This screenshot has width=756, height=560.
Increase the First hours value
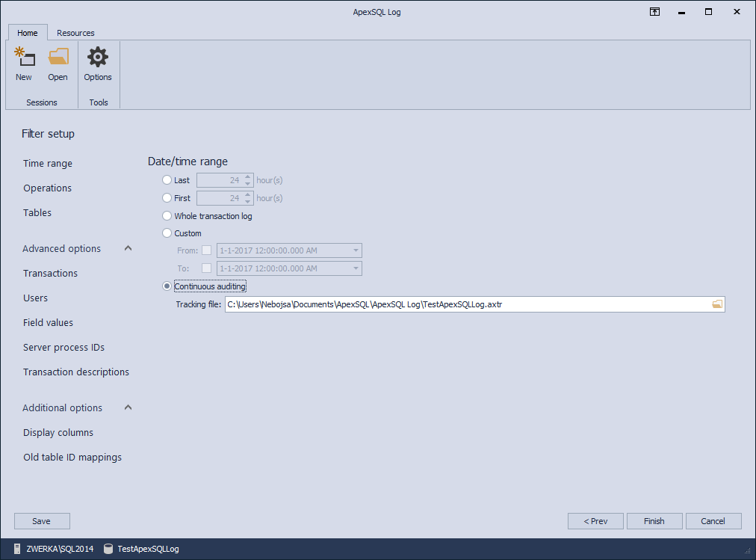point(248,195)
